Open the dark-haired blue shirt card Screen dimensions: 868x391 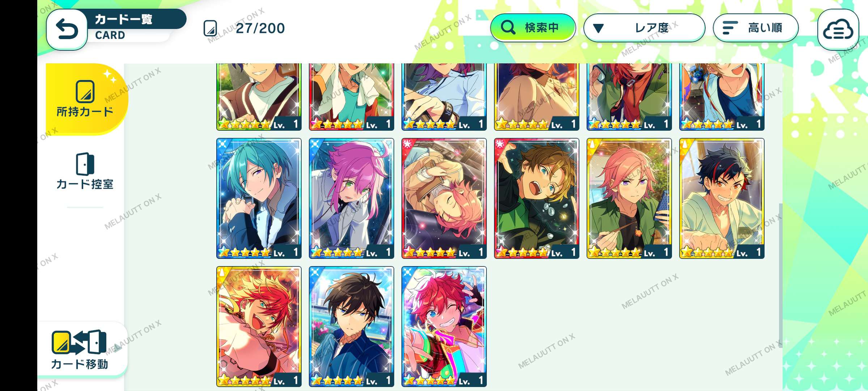coord(352,327)
